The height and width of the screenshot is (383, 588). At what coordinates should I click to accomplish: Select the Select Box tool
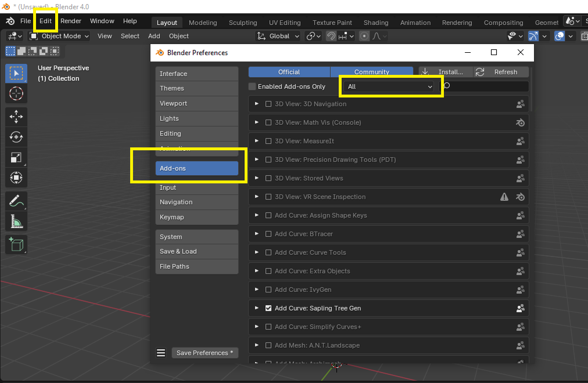pyautogui.click(x=16, y=74)
